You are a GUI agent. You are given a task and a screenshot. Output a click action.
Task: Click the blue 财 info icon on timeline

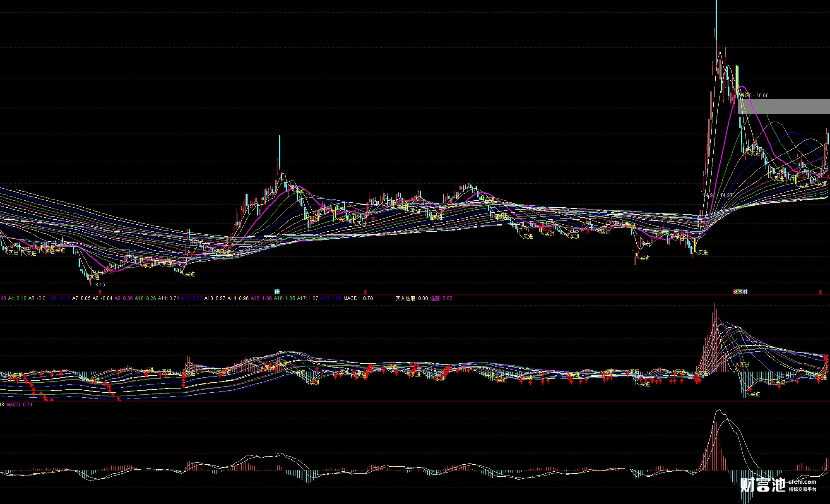(x=745, y=292)
